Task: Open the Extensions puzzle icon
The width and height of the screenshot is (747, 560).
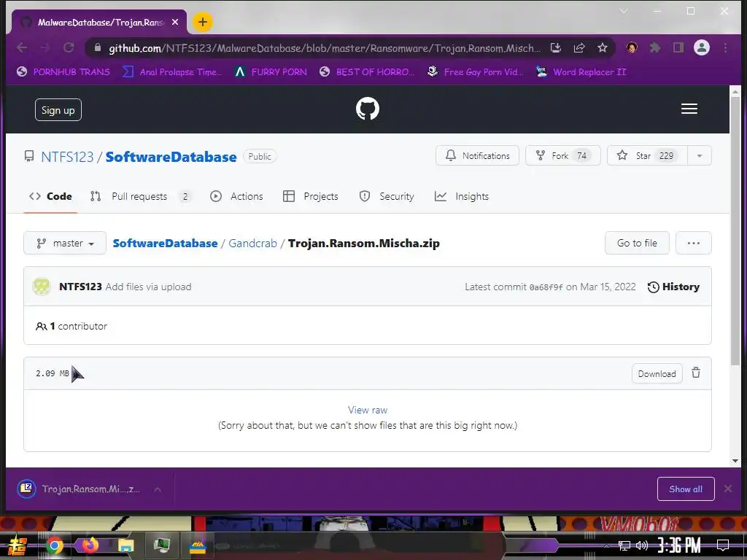Action: pos(655,47)
